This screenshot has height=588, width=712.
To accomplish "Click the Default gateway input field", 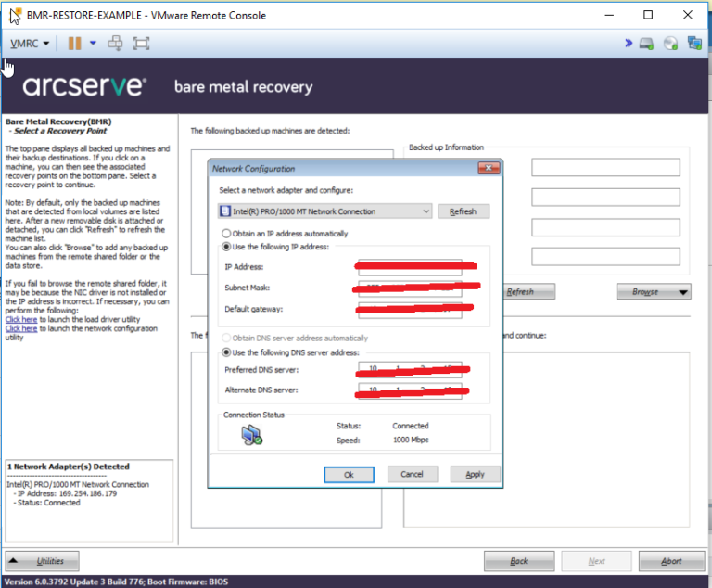I will [410, 310].
